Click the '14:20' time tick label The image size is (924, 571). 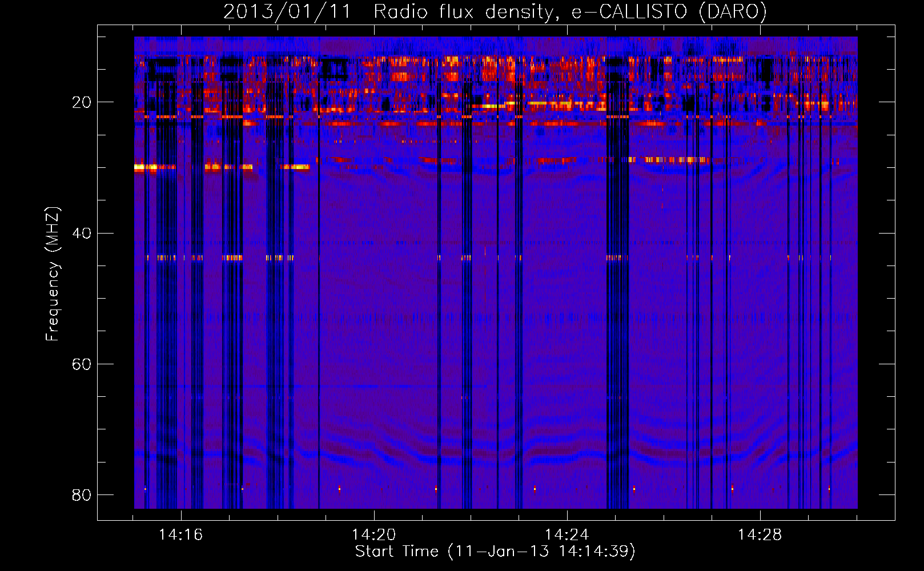[x=374, y=535]
